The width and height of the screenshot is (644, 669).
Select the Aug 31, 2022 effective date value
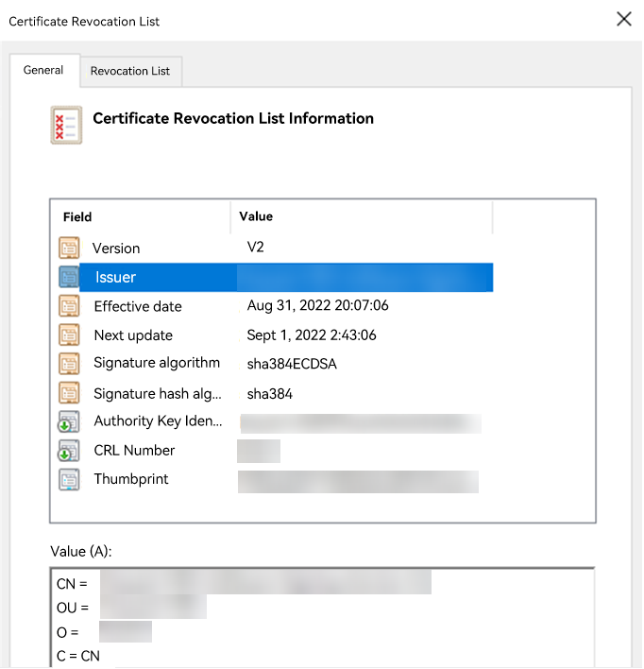click(317, 306)
